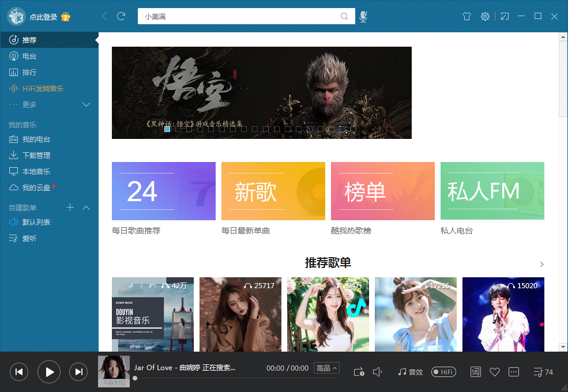Collapse the 自建歌单 playlist section
Viewport: 568px width, 392px height.
click(x=86, y=208)
